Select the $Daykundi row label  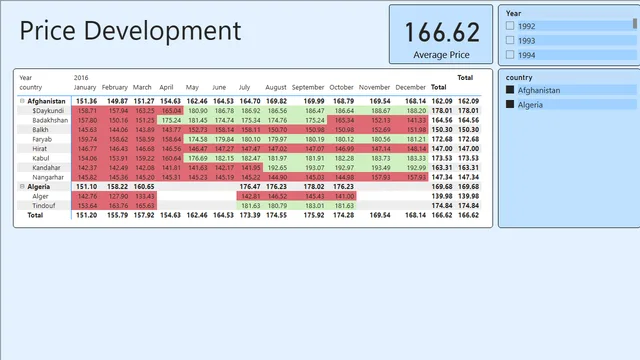[48, 111]
